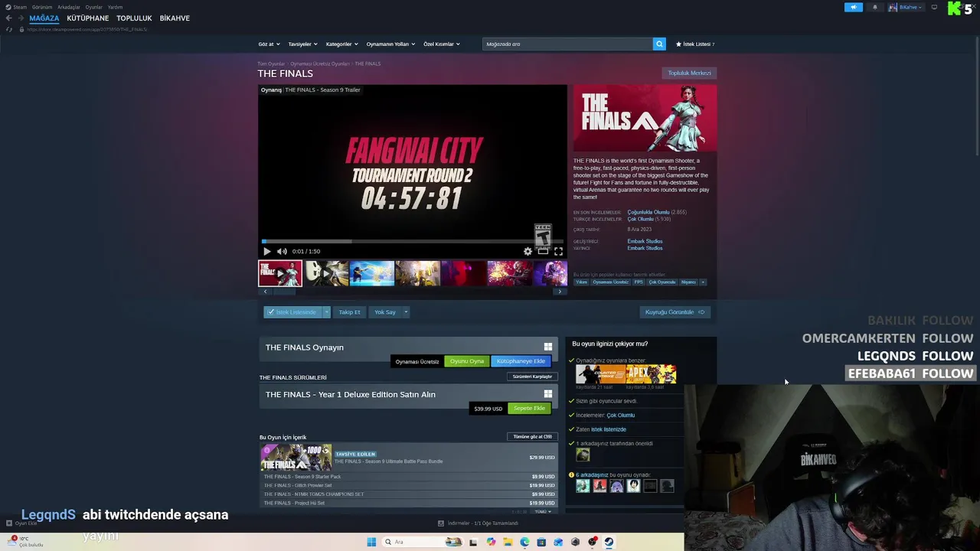
Task: Select the first trailer thumbnail
Action: 280,273
